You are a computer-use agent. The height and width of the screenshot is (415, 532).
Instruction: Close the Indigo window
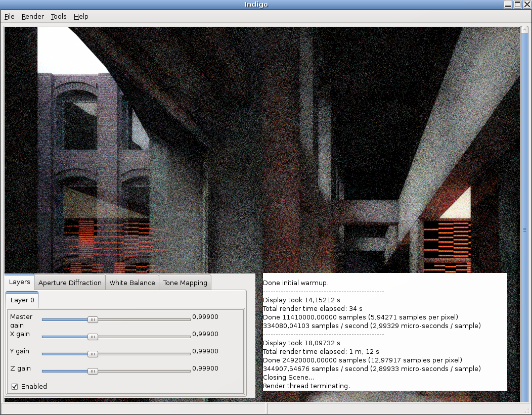[527, 5]
